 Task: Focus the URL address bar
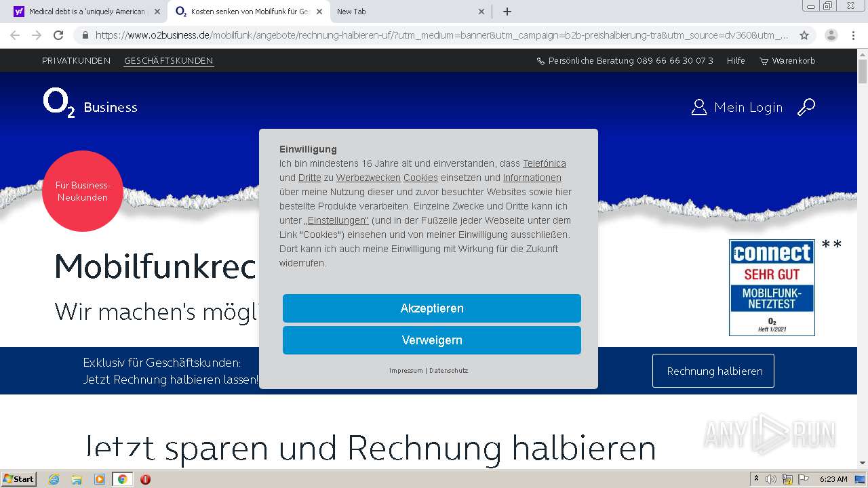(x=441, y=35)
